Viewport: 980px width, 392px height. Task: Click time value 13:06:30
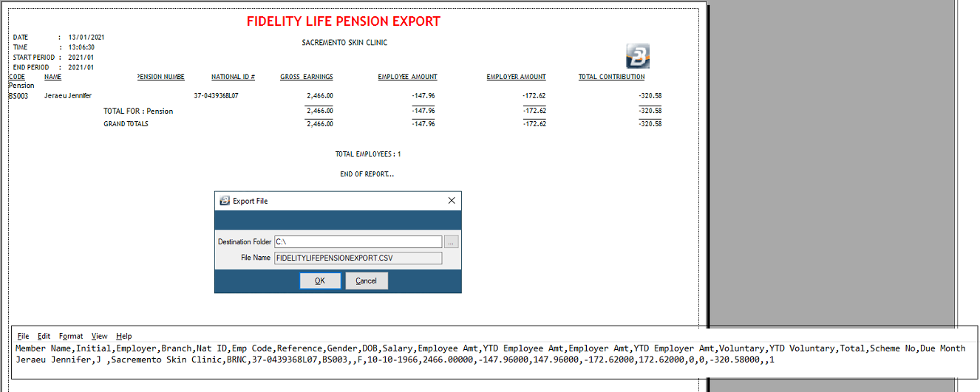pyautogui.click(x=81, y=47)
